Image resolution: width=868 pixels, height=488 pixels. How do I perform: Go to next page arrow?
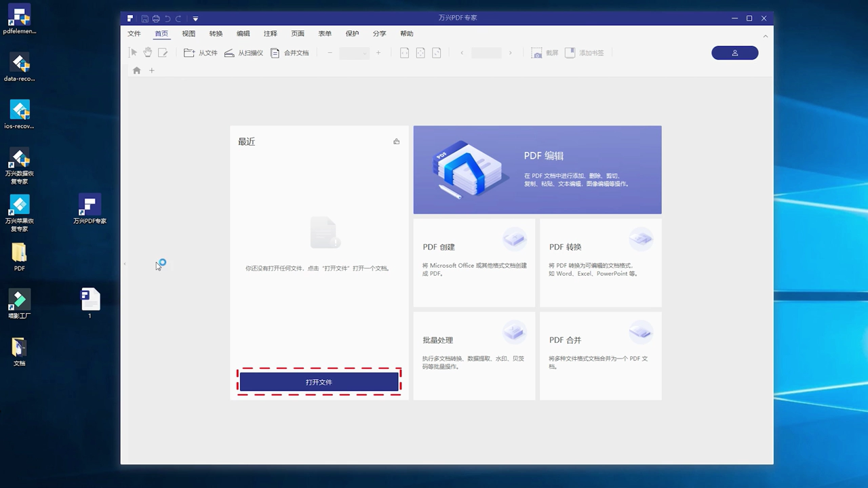(511, 53)
